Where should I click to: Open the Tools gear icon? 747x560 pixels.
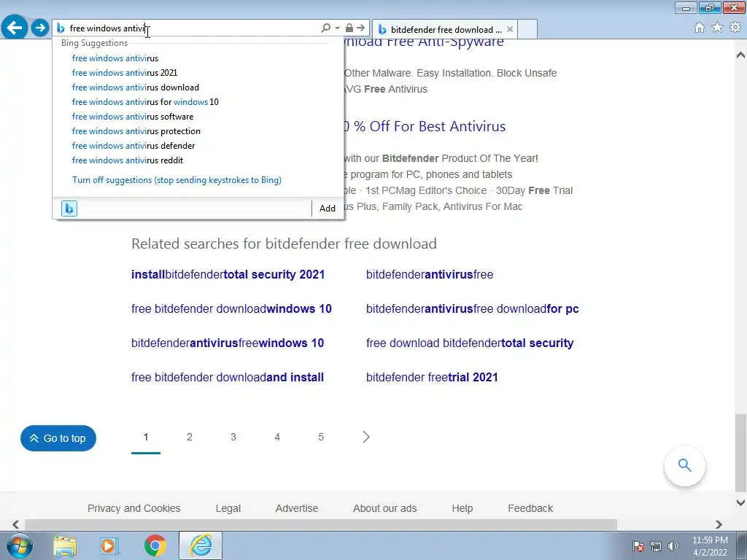tap(735, 28)
